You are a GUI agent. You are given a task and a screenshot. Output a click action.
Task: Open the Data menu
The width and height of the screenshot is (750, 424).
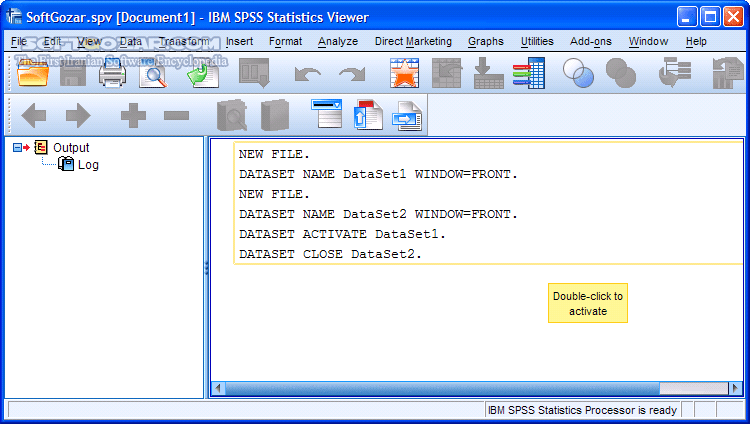pos(131,42)
